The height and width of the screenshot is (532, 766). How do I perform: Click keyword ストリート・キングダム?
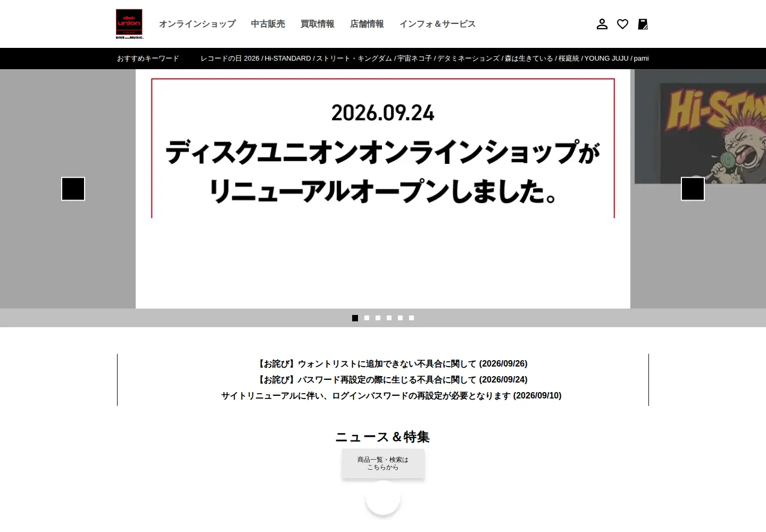(354, 59)
